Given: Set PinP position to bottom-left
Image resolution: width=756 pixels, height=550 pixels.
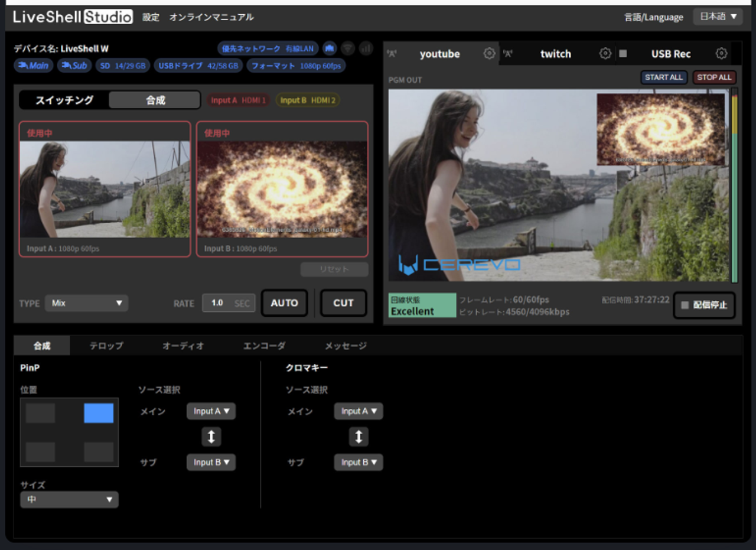Looking at the screenshot, I should [40, 452].
